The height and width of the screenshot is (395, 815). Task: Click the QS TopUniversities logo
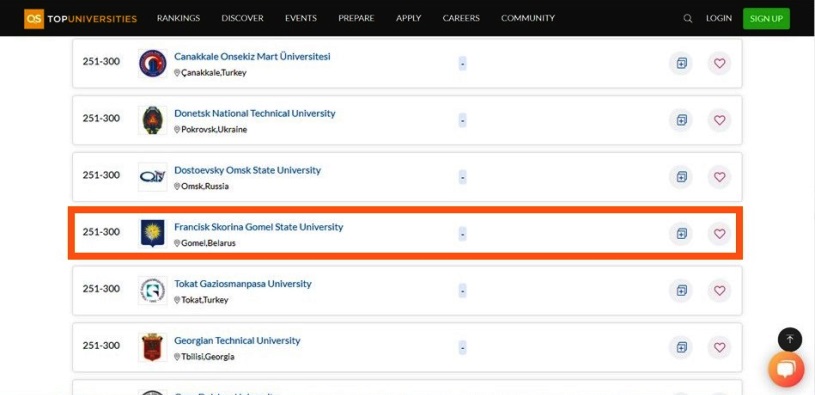[81, 19]
